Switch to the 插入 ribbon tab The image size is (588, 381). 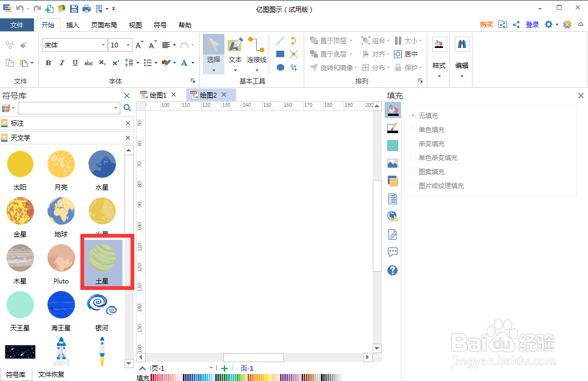(x=72, y=25)
